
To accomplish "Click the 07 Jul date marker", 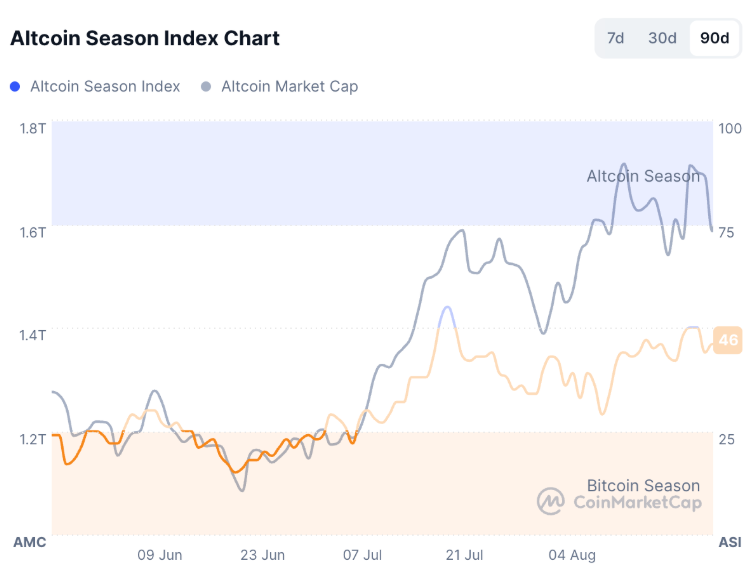I will pos(362,554).
